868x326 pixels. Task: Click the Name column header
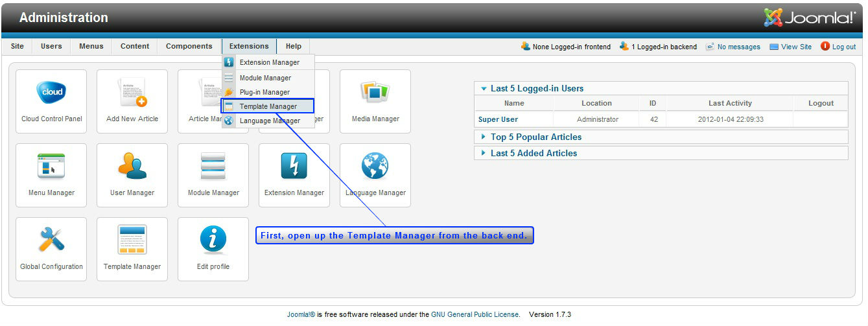tap(514, 103)
